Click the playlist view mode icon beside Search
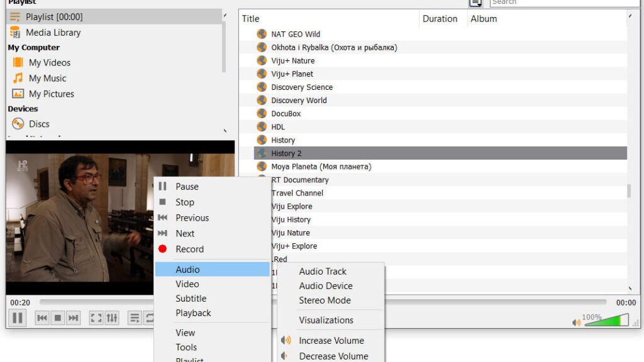Image resolution: width=644 pixels, height=362 pixels. [475, 3]
